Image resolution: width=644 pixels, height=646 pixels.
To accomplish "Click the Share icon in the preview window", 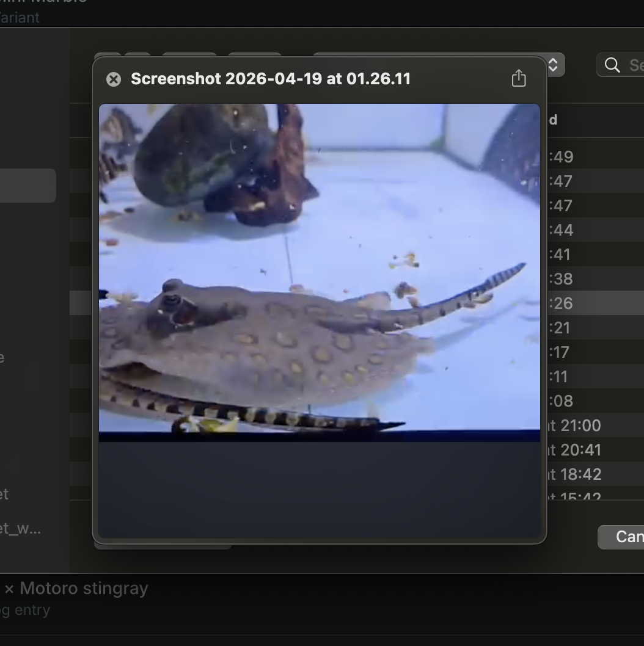I will tap(518, 78).
